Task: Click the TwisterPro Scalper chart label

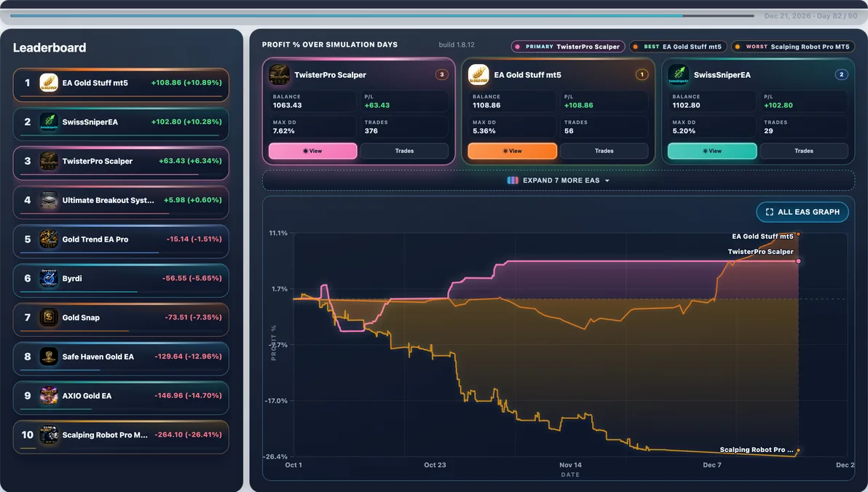Action: 760,252
